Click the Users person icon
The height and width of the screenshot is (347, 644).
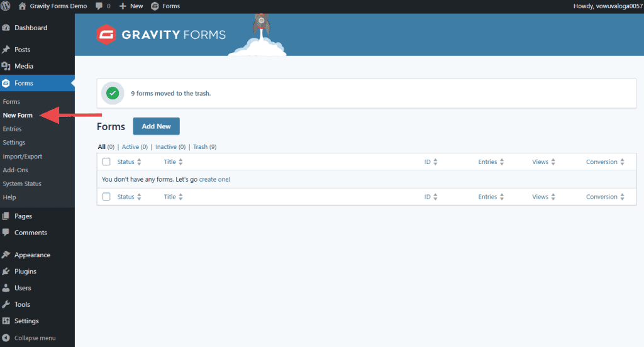[x=6, y=288]
